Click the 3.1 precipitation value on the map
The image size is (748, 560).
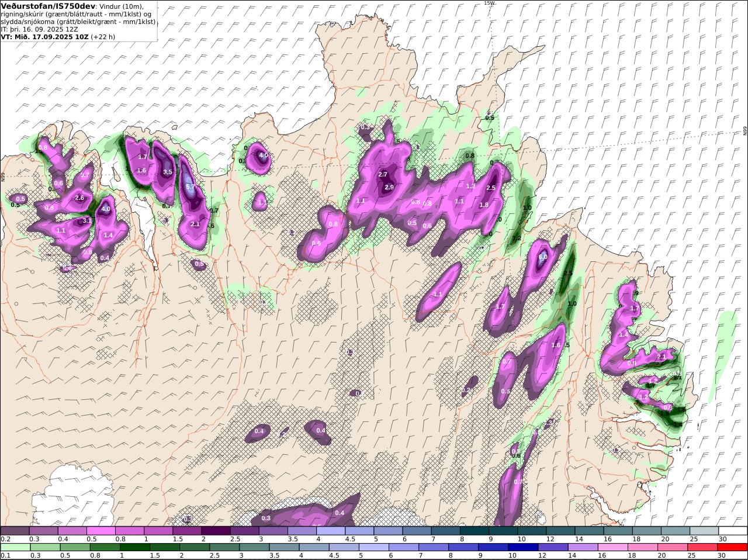(87, 220)
